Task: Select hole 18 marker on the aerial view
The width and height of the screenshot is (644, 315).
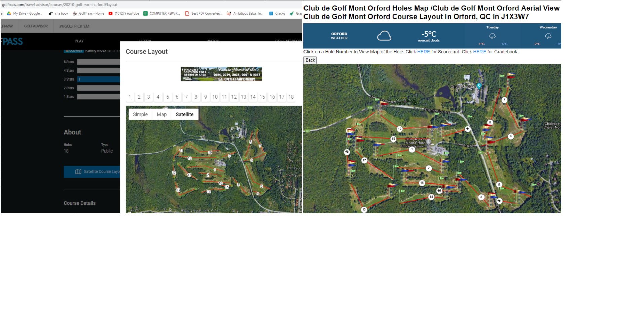Action: (393, 139)
